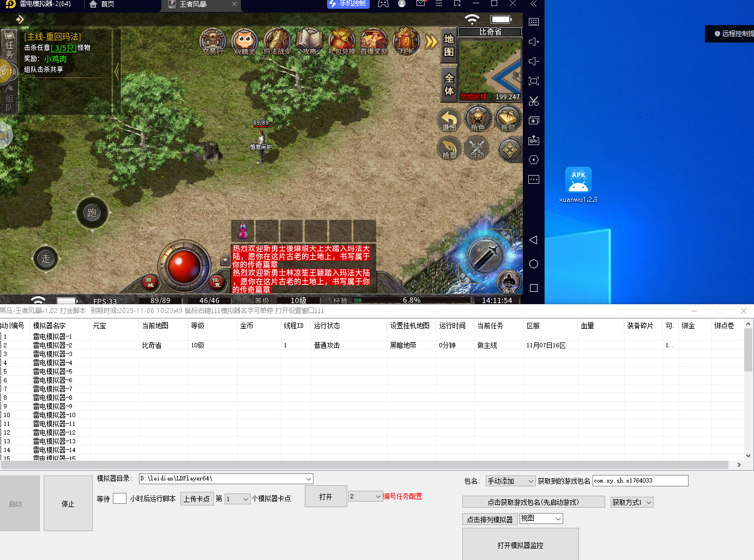Open the keyboard mapping sidebar icon
This screenshot has width=754, height=560.
534,22
